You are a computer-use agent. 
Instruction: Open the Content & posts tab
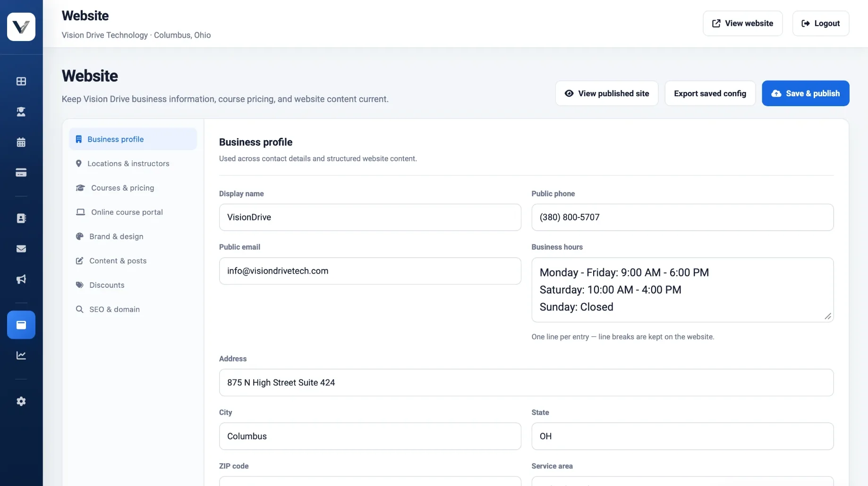133,261
